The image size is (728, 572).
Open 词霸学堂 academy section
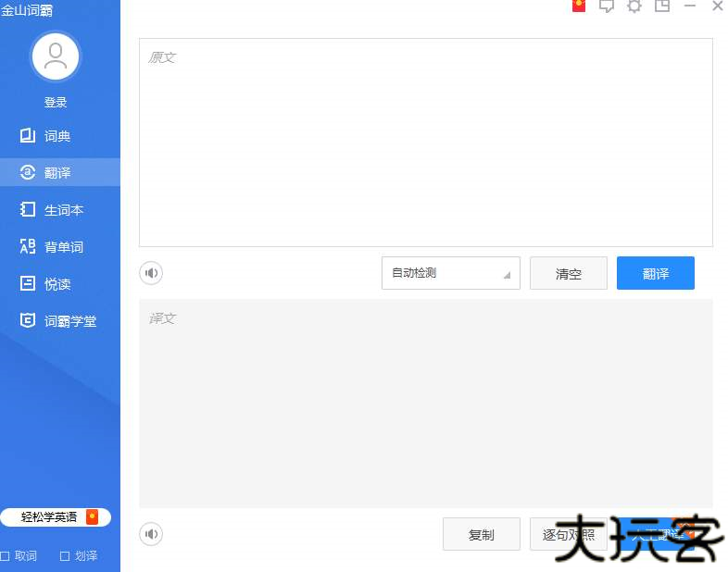tap(60, 320)
